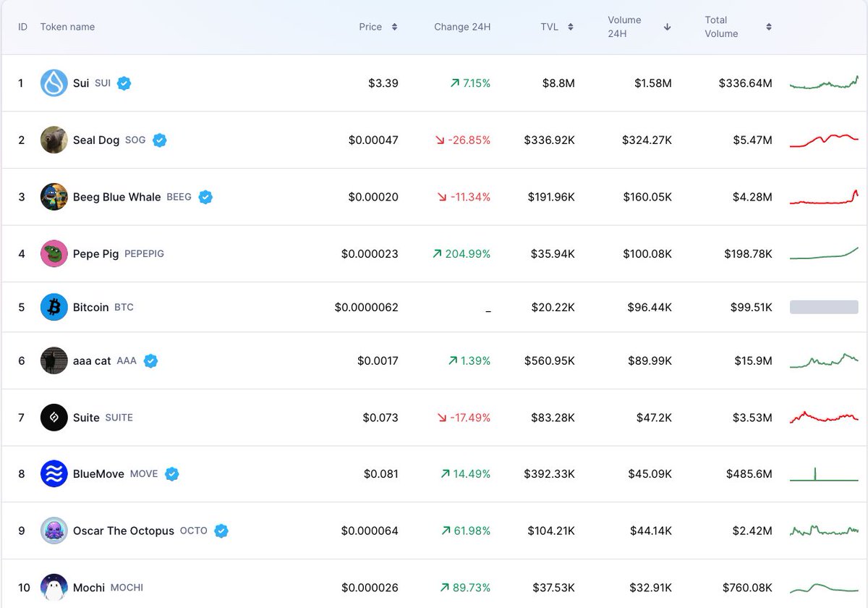Sort by Price column arrows
This screenshot has width=868, height=608.
394,27
